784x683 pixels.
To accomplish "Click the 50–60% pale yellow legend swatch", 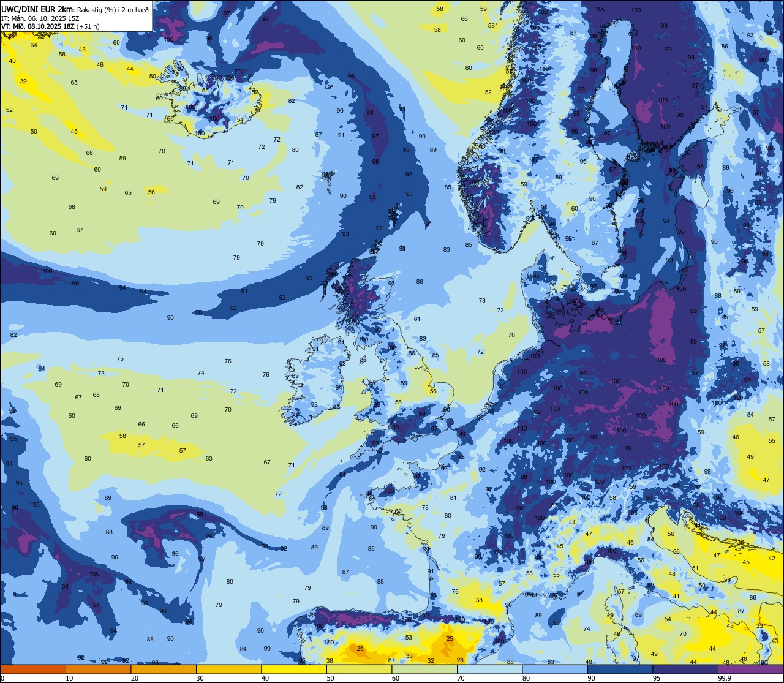I will pyautogui.click(x=359, y=669).
